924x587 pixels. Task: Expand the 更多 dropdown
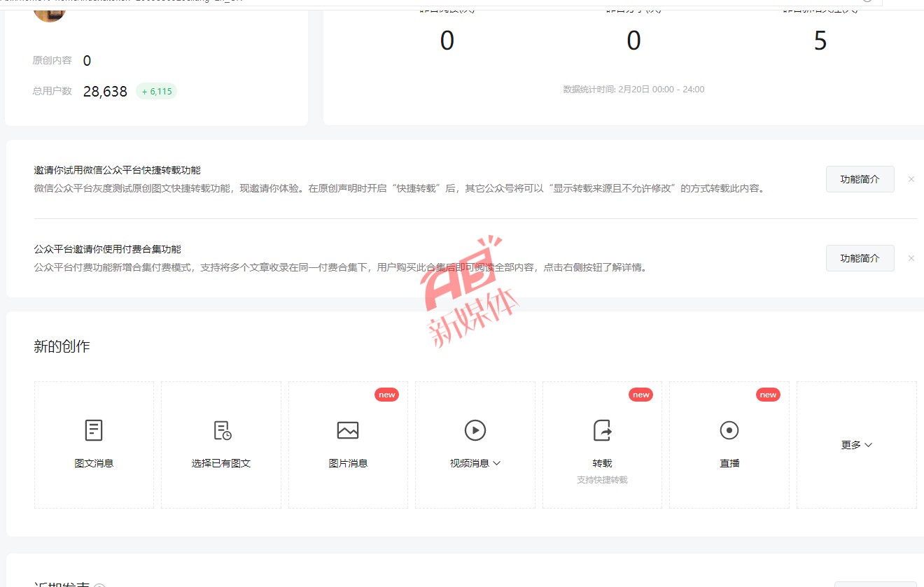[x=857, y=445]
